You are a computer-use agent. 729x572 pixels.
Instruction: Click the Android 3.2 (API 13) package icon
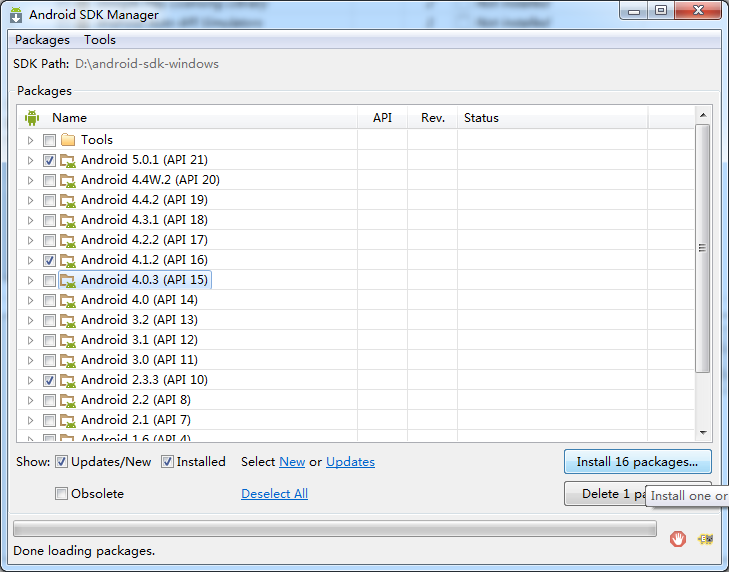[x=68, y=320]
